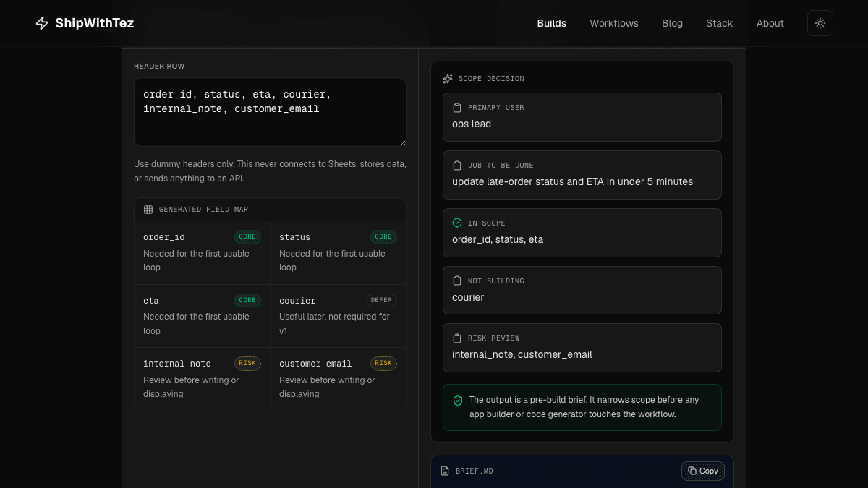Open the Stack nav item

(720, 23)
